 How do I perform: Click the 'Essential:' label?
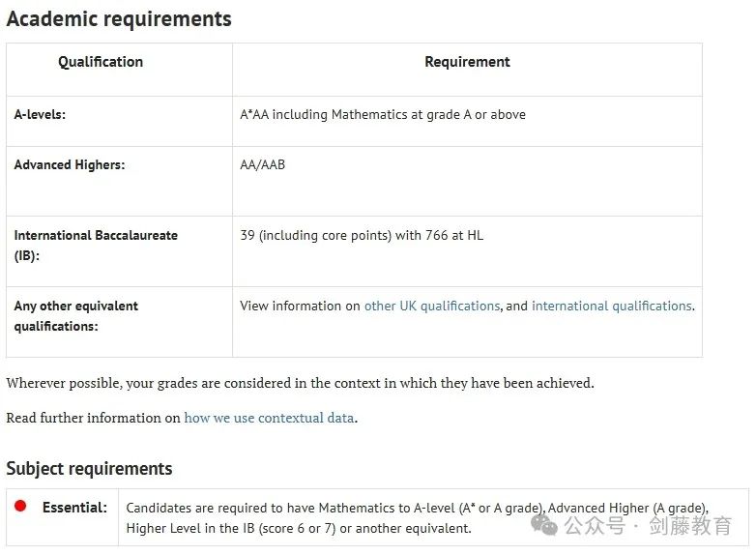pos(74,508)
